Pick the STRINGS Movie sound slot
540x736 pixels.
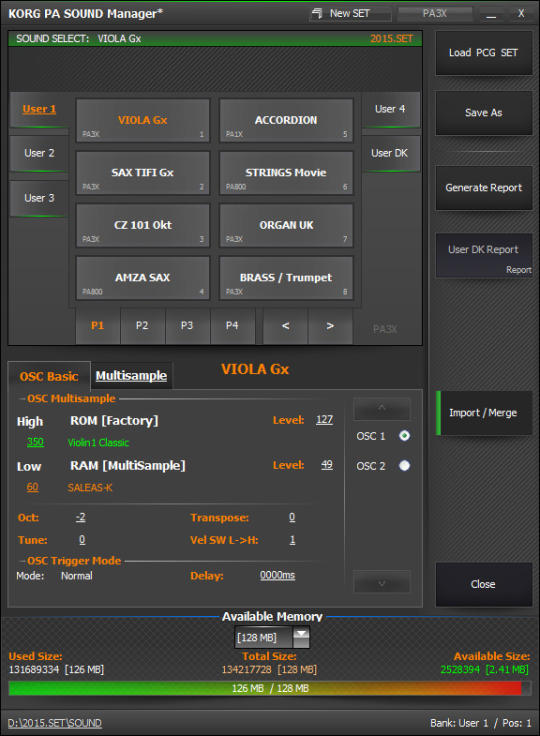point(286,173)
